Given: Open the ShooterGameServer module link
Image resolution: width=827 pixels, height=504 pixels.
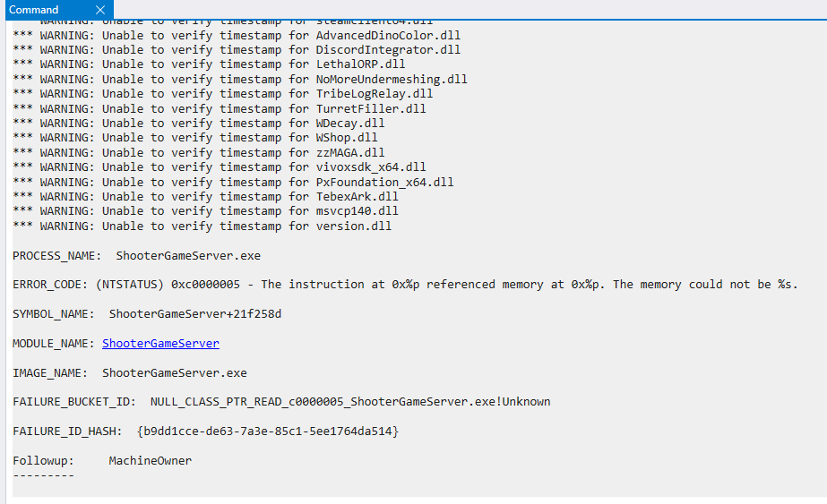Looking at the screenshot, I should (x=160, y=344).
